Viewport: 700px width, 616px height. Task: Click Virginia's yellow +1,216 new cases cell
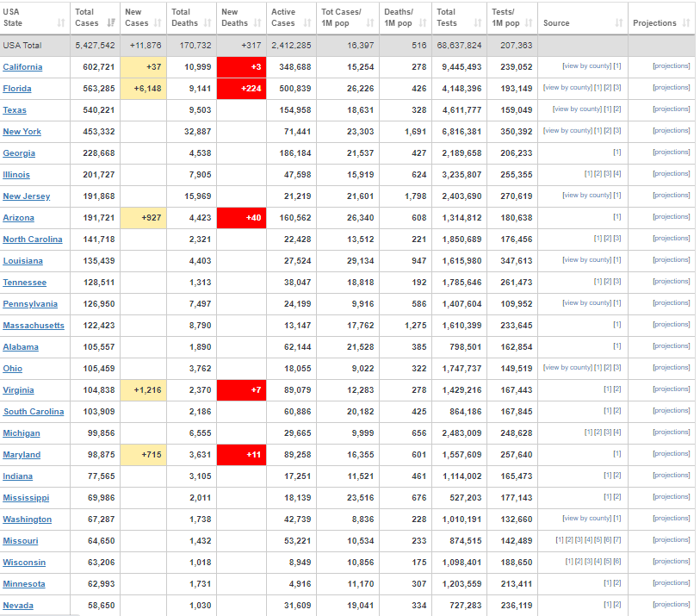click(x=143, y=389)
